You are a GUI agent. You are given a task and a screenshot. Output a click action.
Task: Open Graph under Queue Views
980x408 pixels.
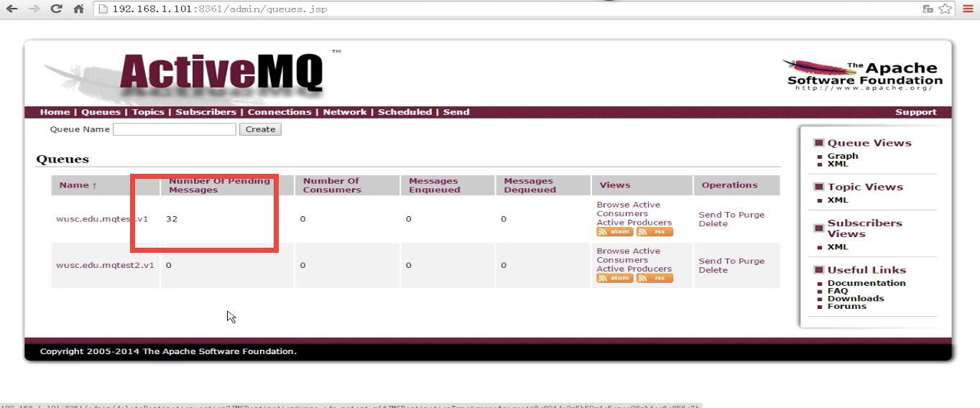click(x=843, y=156)
